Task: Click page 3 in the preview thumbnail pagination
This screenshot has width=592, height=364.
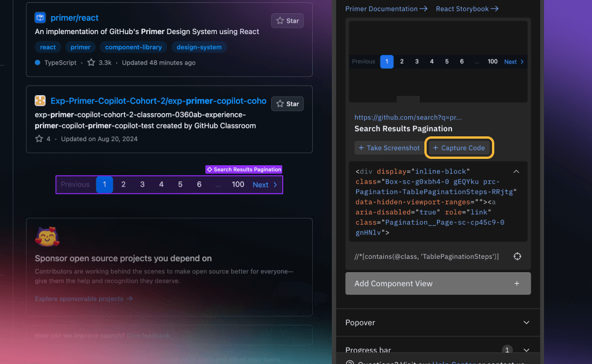Action: click(417, 61)
